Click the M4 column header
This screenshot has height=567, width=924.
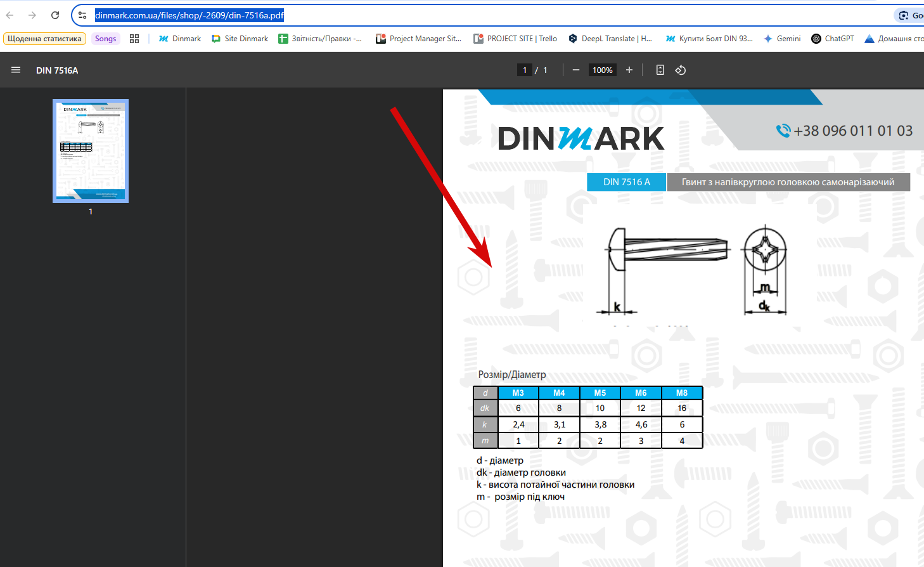pyautogui.click(x=559, y=393)
